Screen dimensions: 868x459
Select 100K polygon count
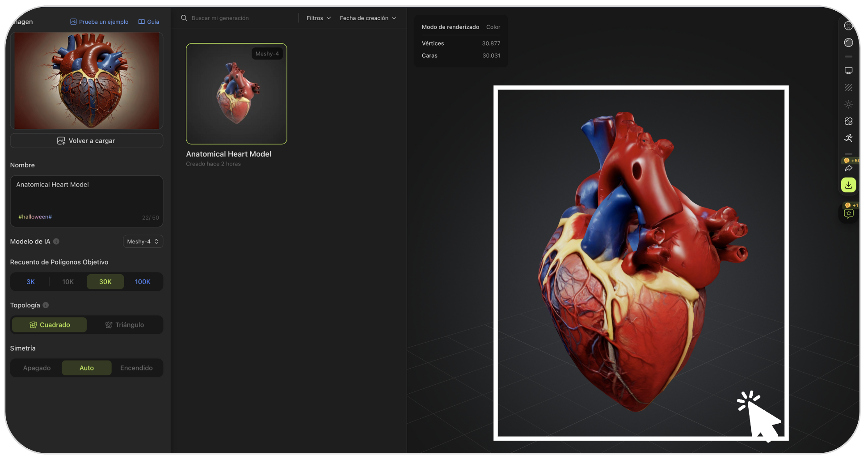click(x=143, y=282)
